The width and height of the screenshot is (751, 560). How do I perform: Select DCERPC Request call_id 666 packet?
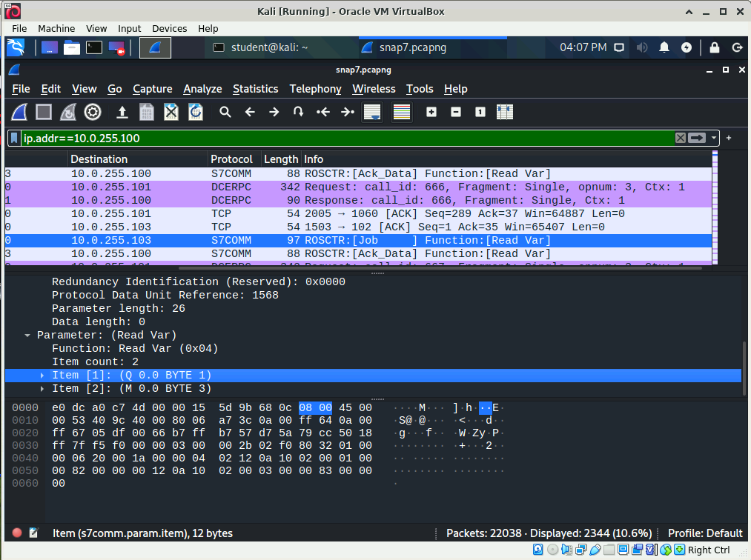coord(358,187)
